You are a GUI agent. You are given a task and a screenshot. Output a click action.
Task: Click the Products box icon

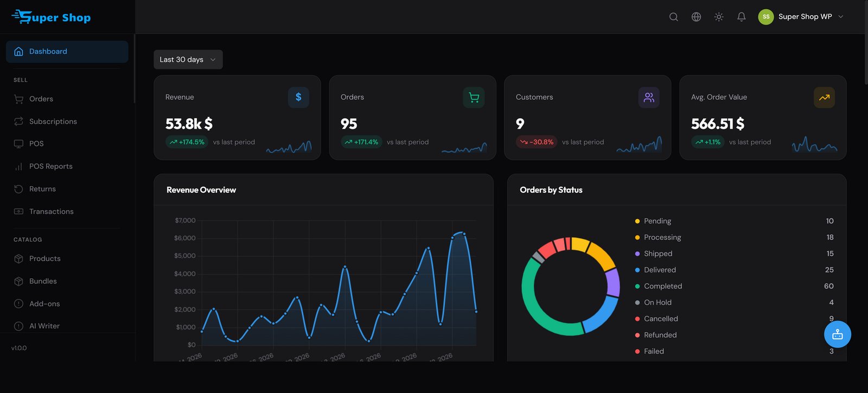pyautogui.click(x=18, y=259)
